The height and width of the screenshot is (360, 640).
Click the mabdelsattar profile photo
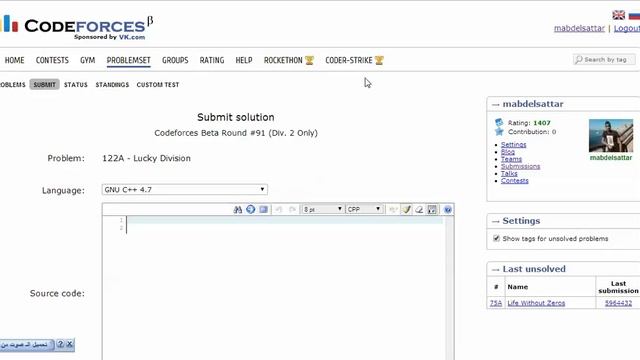[611, 136]
